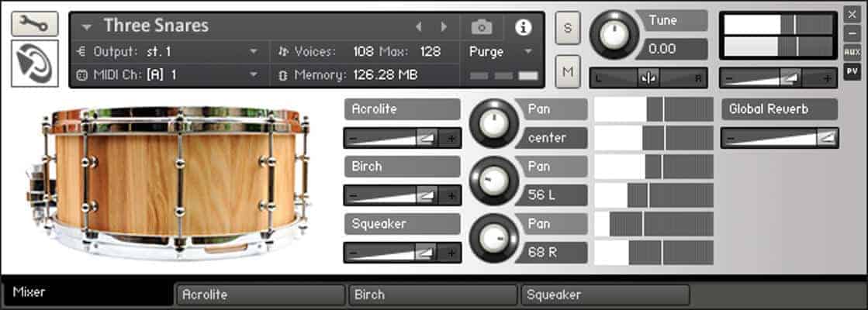The image size is (868, 310).
Task: Open the wrench edit mode icon
Action: [34, 24]
